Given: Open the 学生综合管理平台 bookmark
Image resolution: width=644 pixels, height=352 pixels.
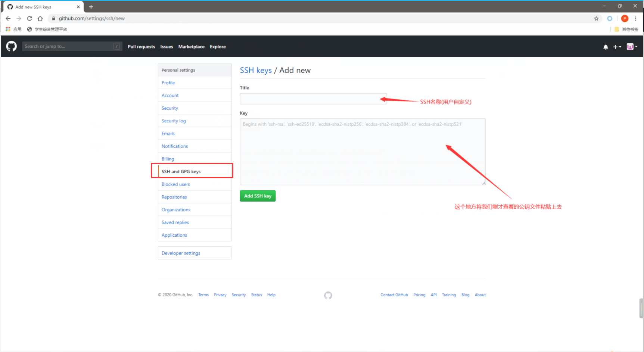Looking at the screenshot, I should click(47, 29).
